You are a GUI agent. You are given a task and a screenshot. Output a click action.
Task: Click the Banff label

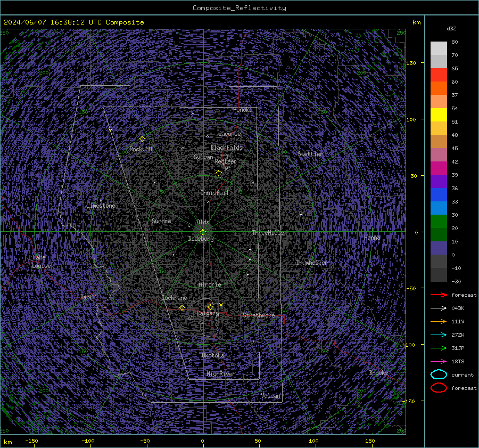(88, 297)
